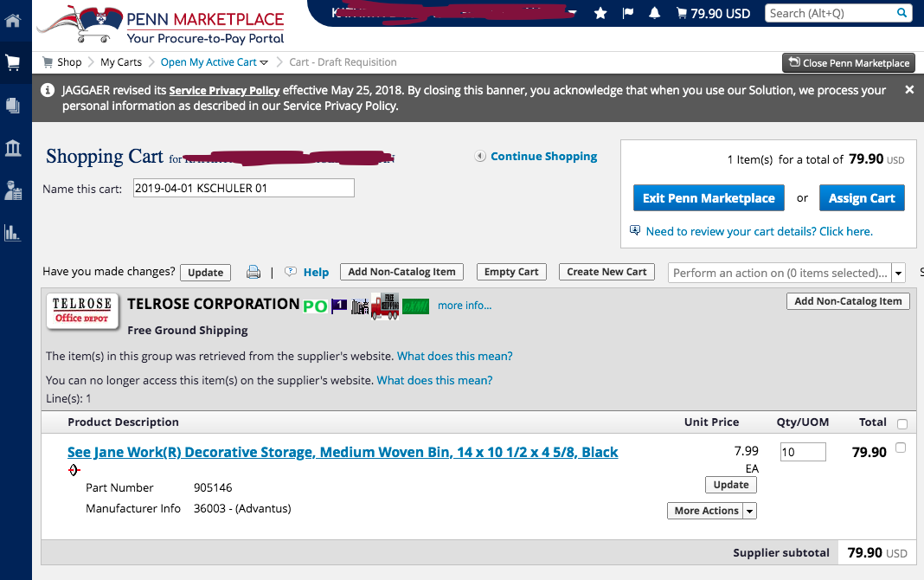
Task: Click Continue Shopping link
Action: click(x=544, y=156)
